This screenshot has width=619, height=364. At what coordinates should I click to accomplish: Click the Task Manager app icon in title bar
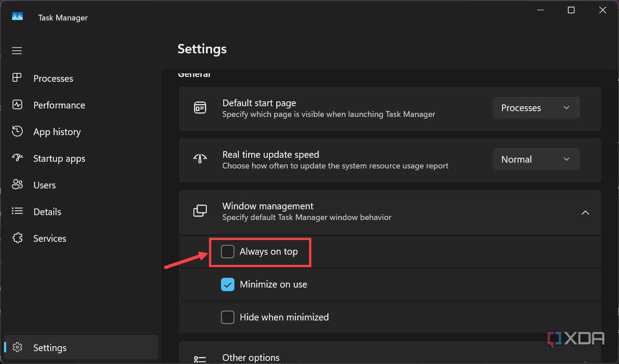(x=17, y=17)
